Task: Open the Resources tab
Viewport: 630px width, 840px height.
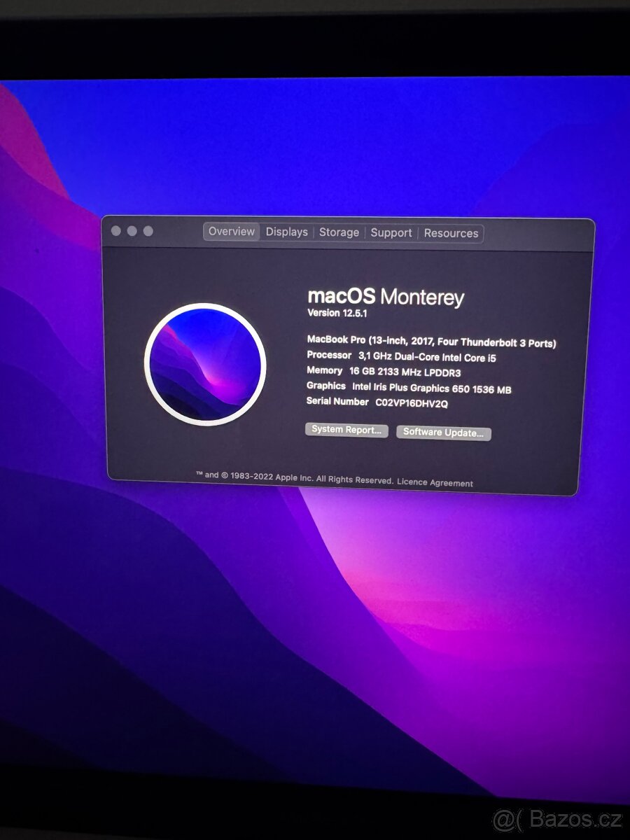Action: coord(451,234)
